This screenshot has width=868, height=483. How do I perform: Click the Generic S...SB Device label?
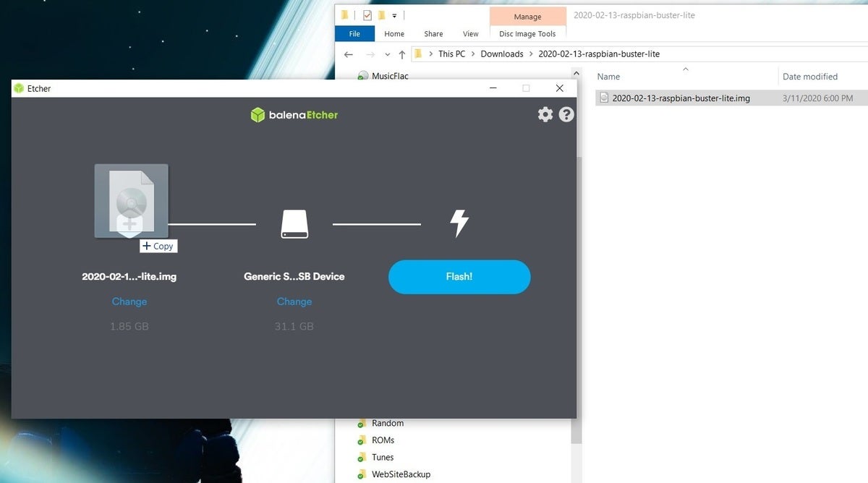(x=294, y=276)
